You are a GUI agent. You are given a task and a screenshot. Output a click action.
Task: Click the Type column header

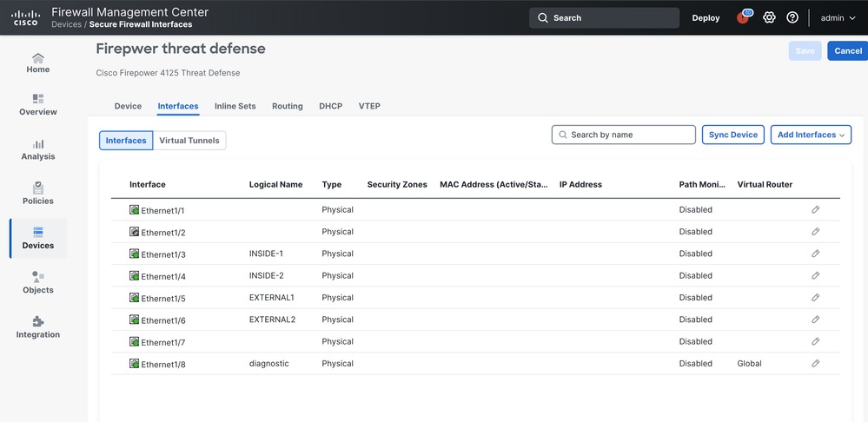point(332,185)
